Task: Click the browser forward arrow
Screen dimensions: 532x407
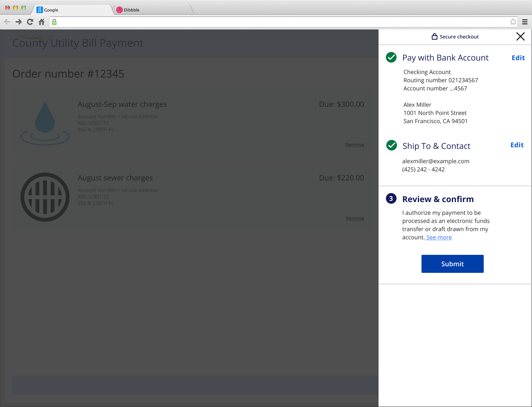Action: point(18,22)
